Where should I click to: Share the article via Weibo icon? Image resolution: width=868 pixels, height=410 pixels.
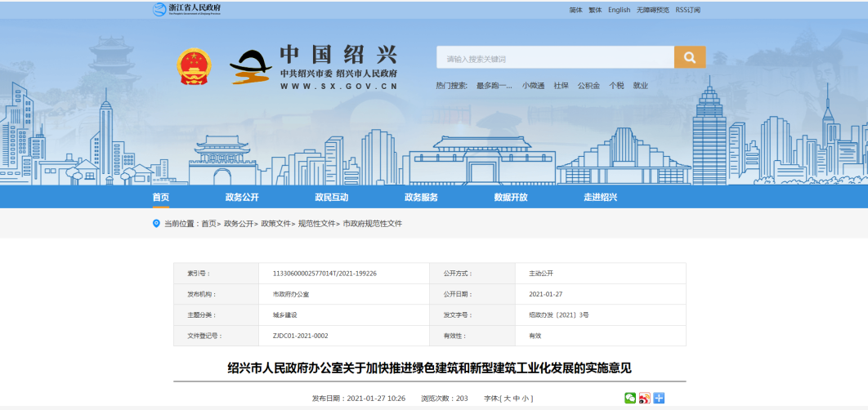coord(644,398)
